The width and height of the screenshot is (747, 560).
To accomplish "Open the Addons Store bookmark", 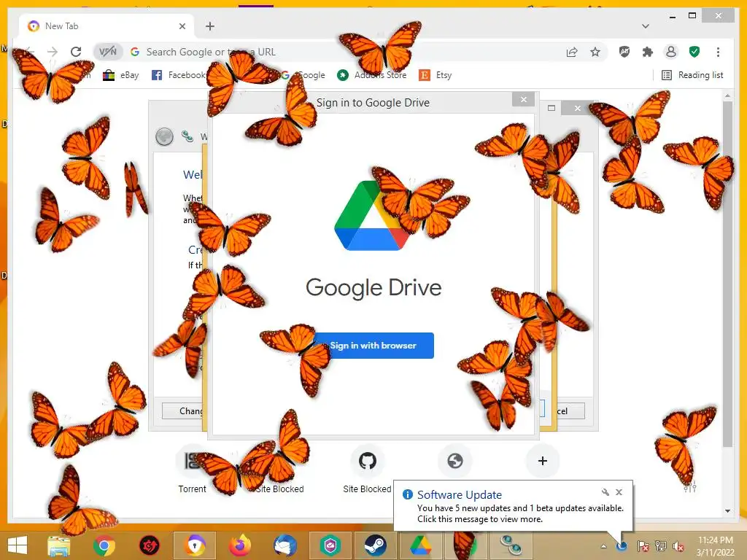I will coord(371,75).
